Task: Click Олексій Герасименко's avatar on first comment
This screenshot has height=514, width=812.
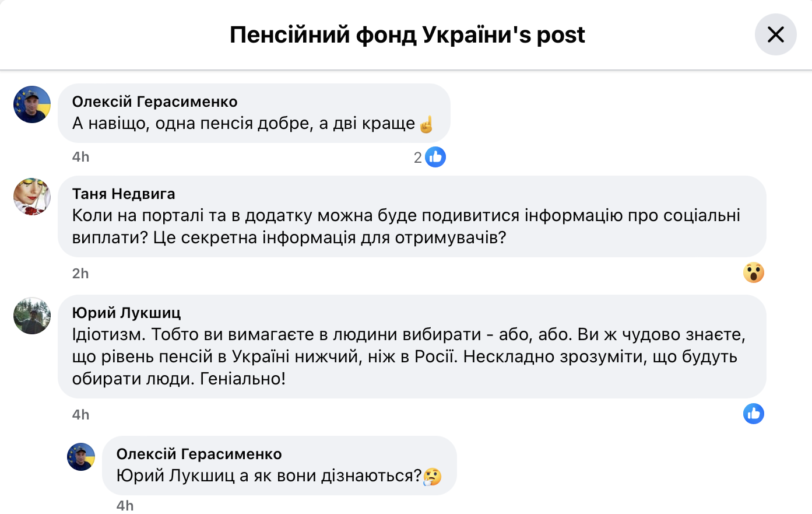Action: click(x=32, y=104)
